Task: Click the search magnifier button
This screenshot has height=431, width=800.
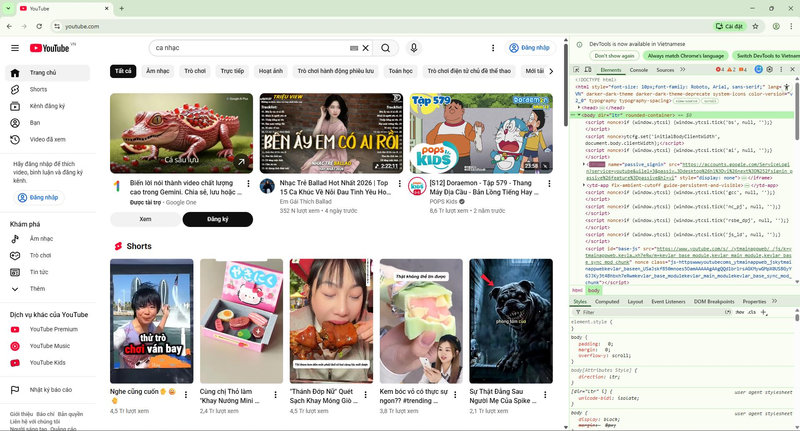Action: (386, 48)
